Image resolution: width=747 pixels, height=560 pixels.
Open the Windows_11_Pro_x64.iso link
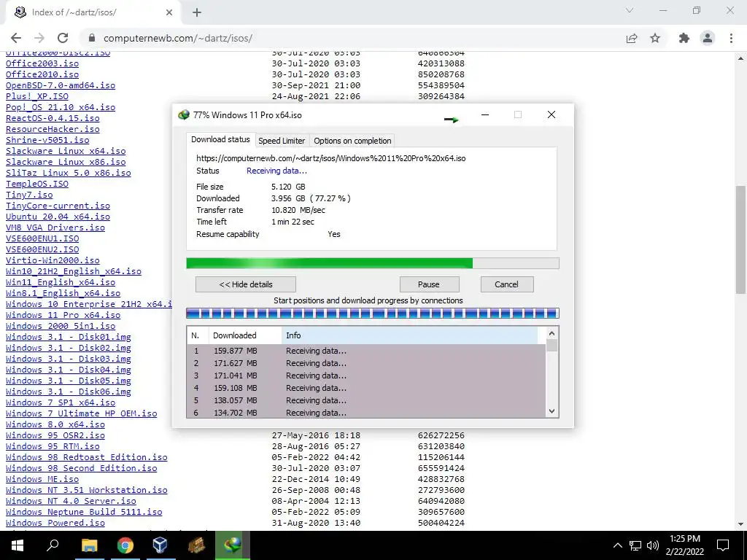pos(63,315)
